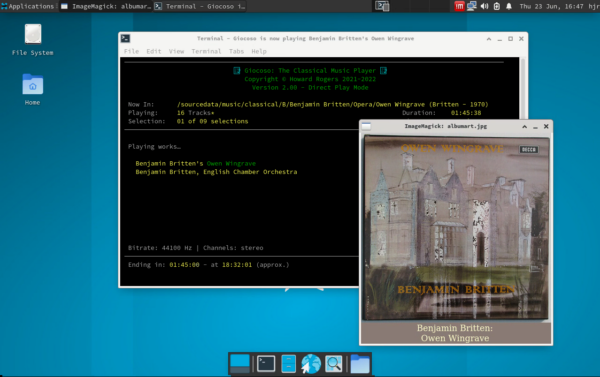
Task: Select the Home folder desktop icon
Action: [33, 89]
